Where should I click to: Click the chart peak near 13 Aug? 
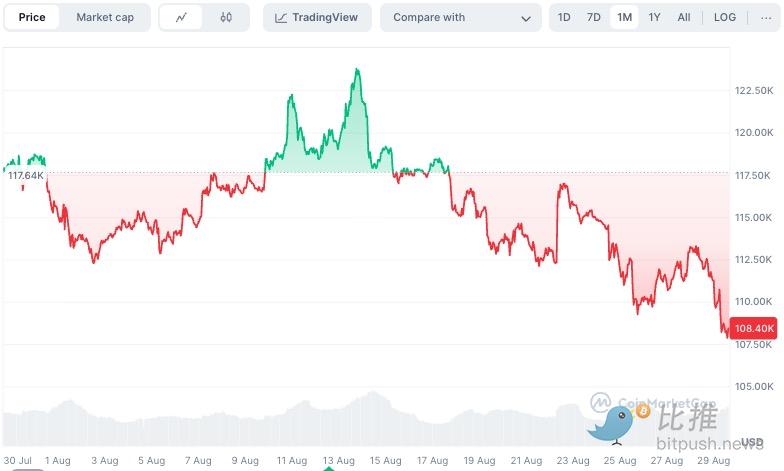pos(357,69)
